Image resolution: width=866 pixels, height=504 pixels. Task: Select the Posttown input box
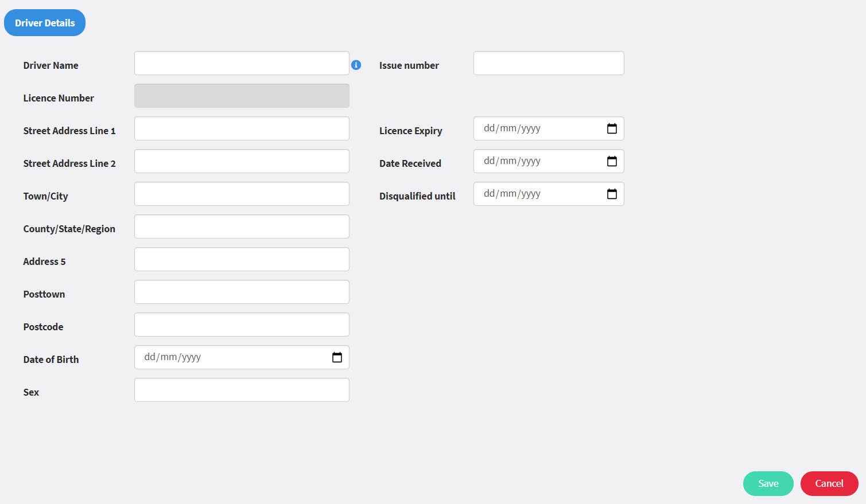click(x=242, y=292)
